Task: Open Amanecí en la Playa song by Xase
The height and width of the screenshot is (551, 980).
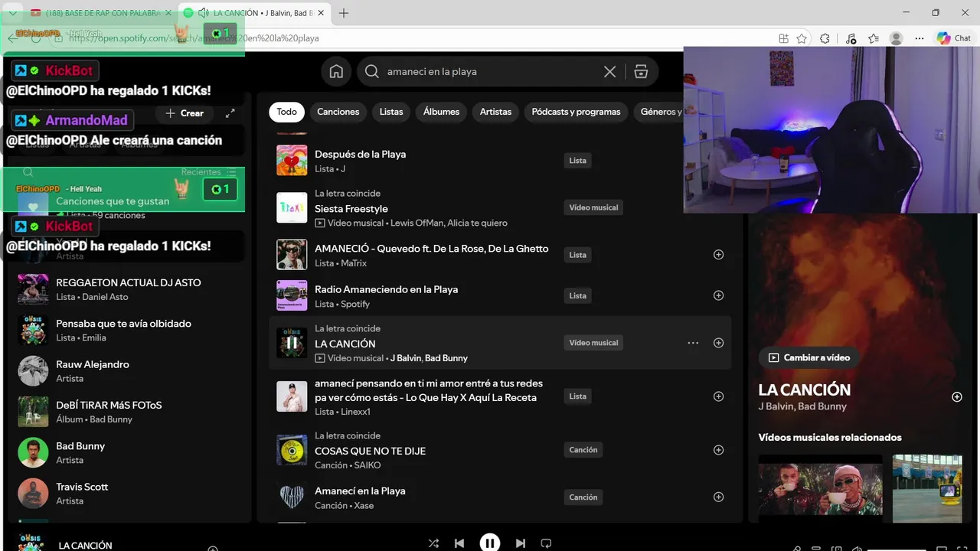Action: click(x=360, y=491)
